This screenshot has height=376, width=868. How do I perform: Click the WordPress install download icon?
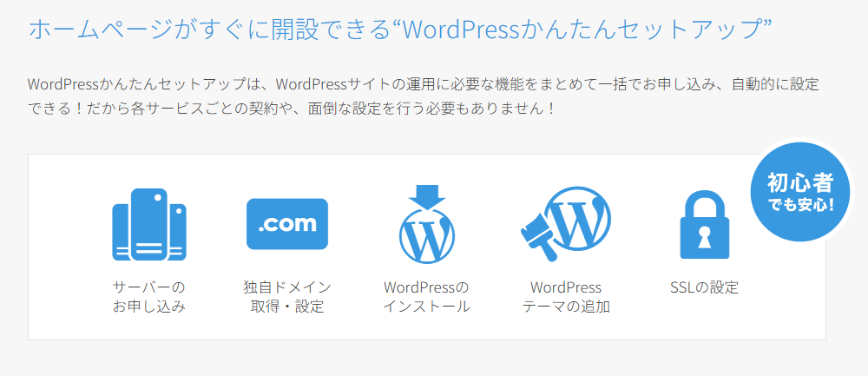tap(426, 224)
